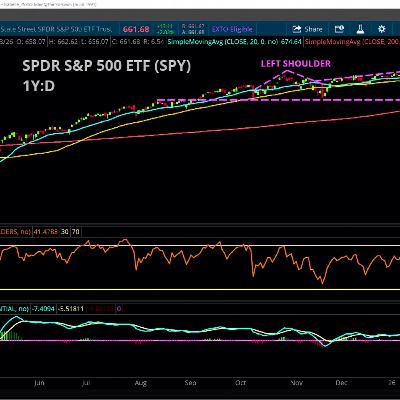400x400 pixels.
Task: Click the MACD average value -5.51811
Action: [70, 309]
